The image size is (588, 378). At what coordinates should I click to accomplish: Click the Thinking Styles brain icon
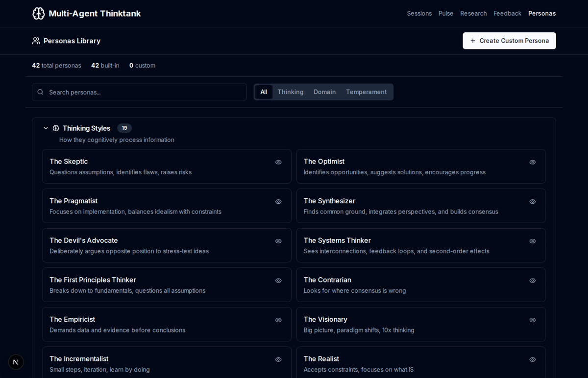click(x=56, y=128)
